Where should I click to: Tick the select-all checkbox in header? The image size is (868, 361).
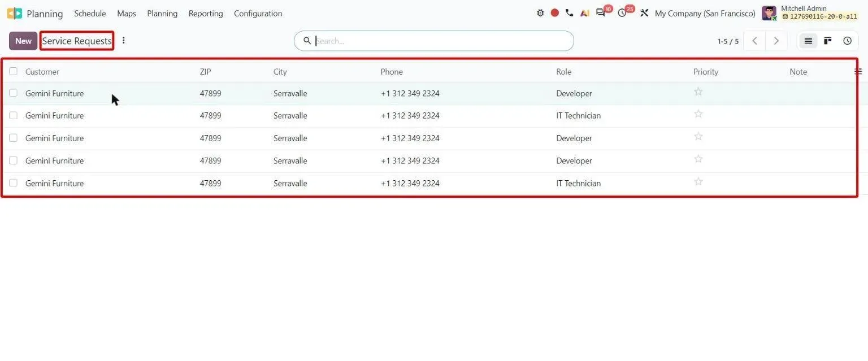coord(13,71)
